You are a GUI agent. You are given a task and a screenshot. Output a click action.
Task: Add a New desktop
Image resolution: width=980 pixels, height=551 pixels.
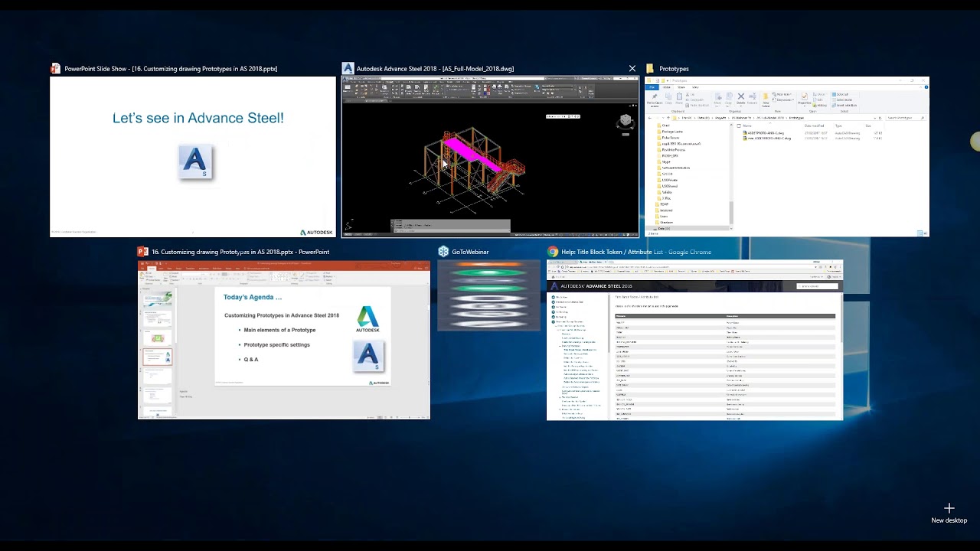(949, 513)
